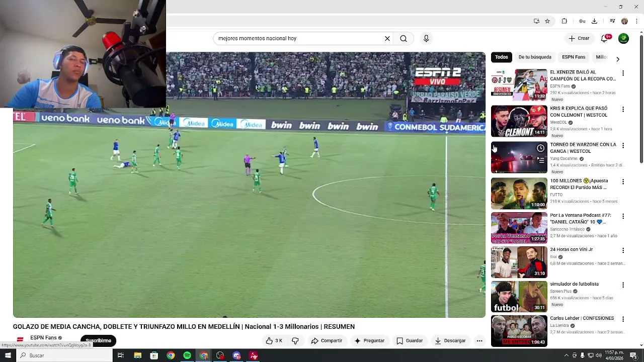
Task: Open File Explorer from taskbar
Action: coord(137,355)
